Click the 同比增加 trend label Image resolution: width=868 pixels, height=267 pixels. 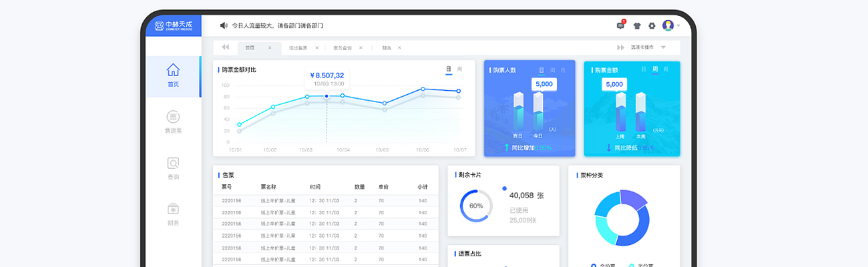[x=523, y=148]
